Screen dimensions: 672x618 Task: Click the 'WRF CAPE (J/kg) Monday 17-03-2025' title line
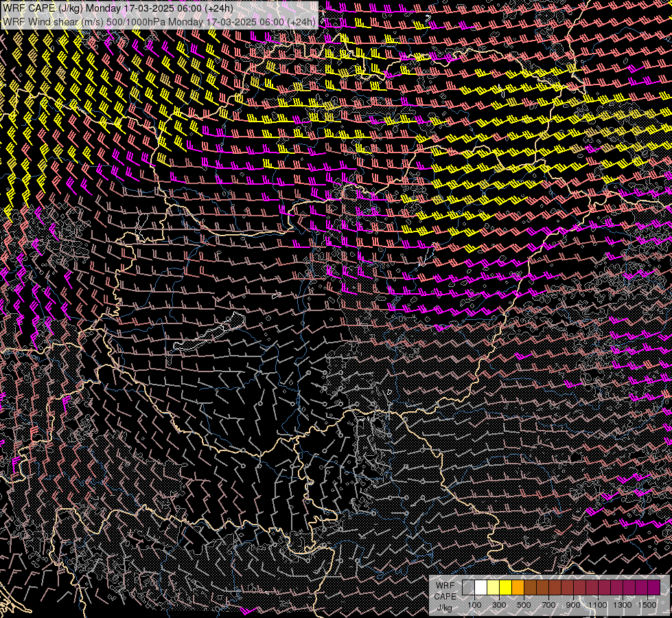(118, 8)
